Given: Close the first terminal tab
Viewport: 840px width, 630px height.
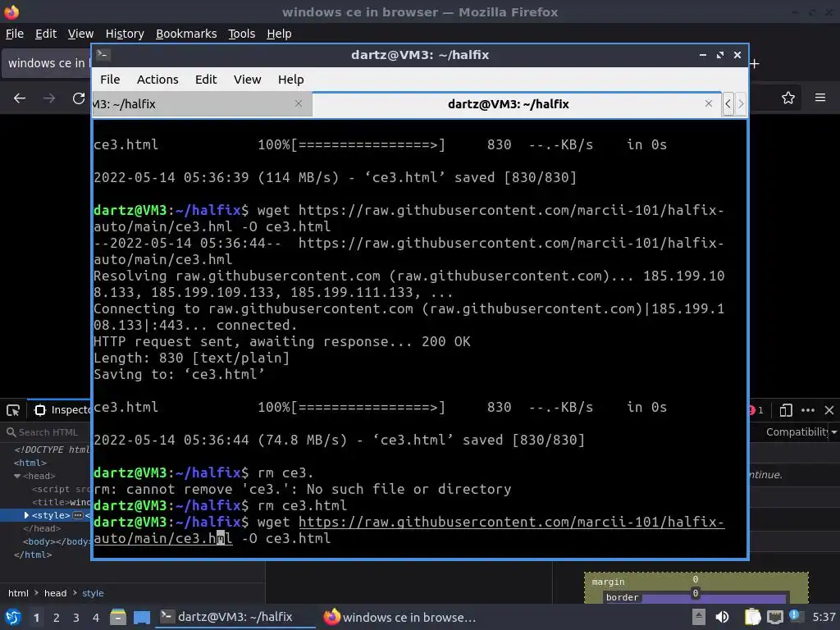Looking at the screenshot, I should [x=299, y=103].
